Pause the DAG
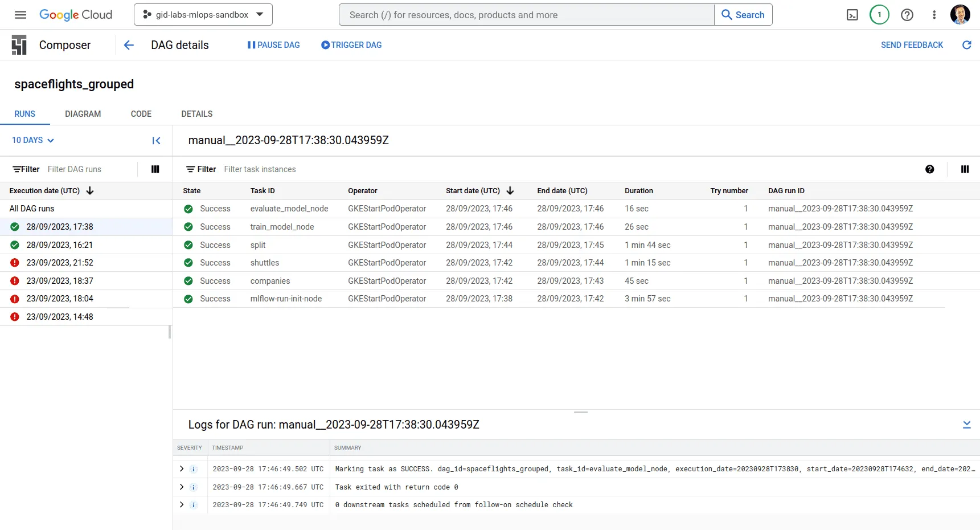 (273, 45)
